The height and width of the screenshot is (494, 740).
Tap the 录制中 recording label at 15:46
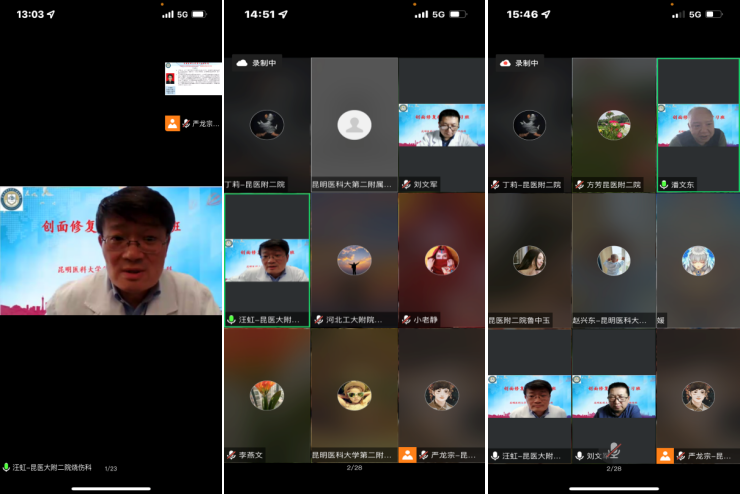click(x=527, y=63)
